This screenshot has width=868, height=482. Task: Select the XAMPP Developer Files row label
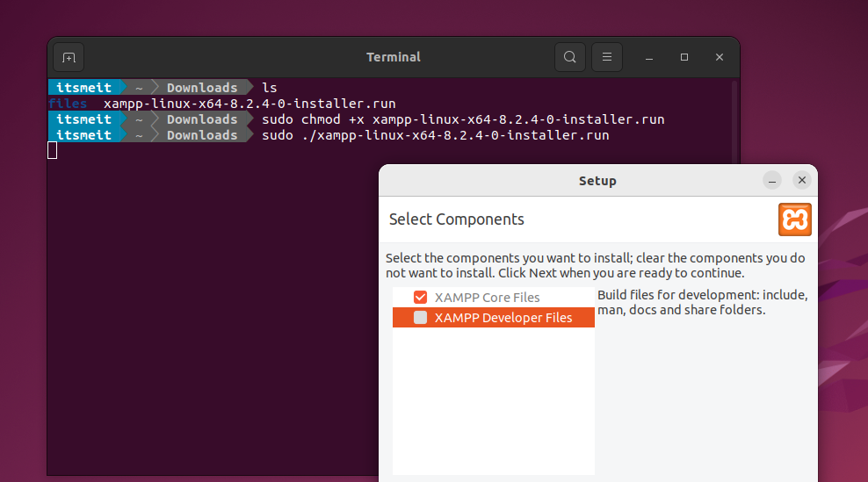[503, 318]
